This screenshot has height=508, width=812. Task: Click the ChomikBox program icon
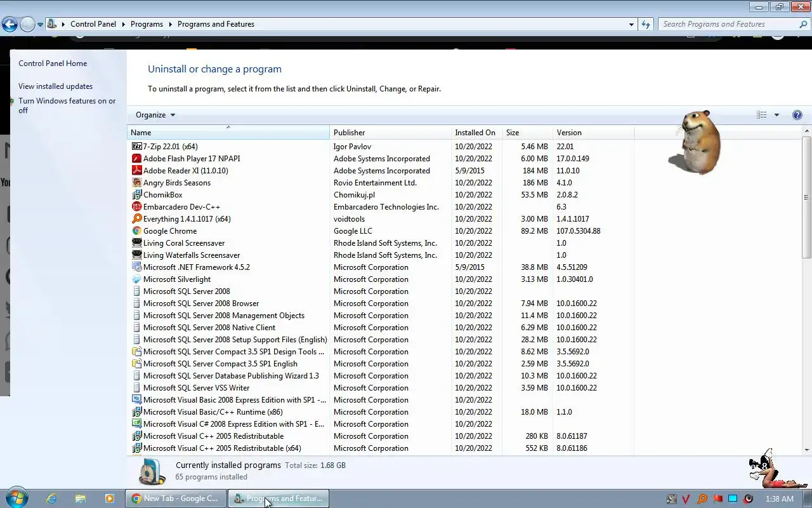136,195
